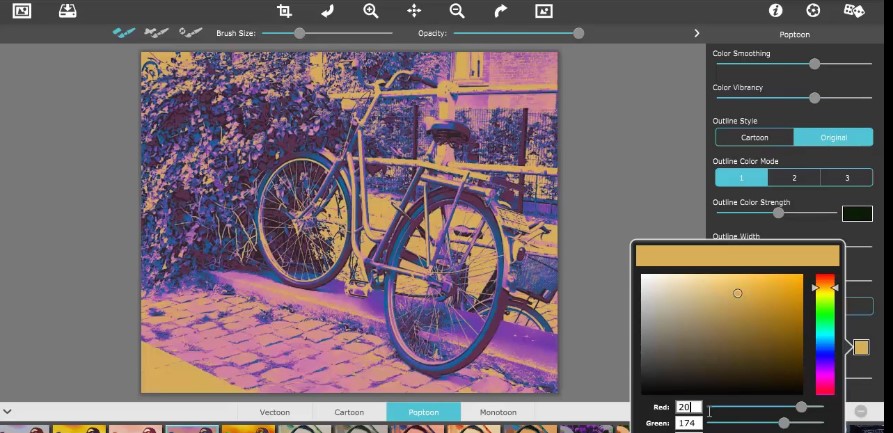Set Outline Style to Cartoon
Viewport: 893px width, 433px height.
click(754, 137)
